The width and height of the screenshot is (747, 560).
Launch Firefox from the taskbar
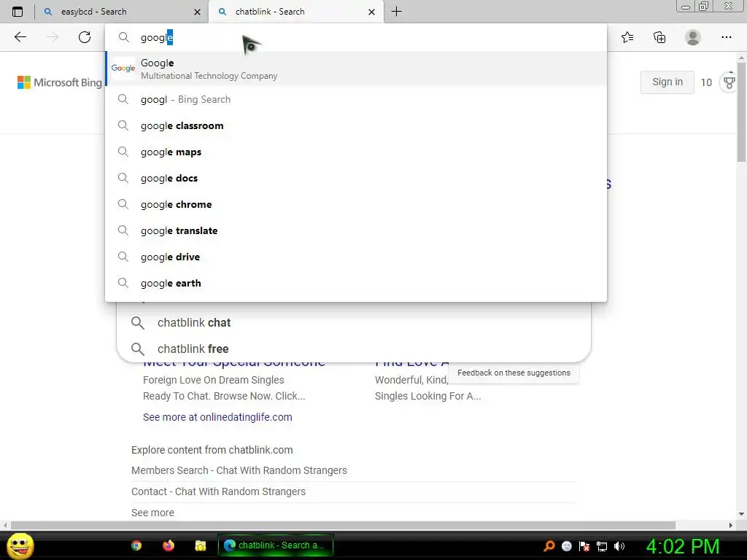coord(169,545)
